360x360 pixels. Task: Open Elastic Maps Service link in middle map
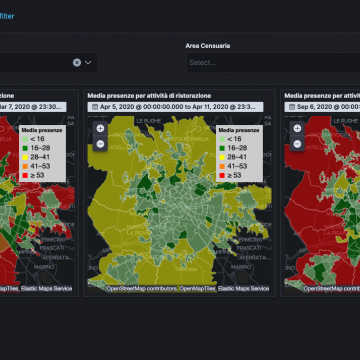point(243,289)
